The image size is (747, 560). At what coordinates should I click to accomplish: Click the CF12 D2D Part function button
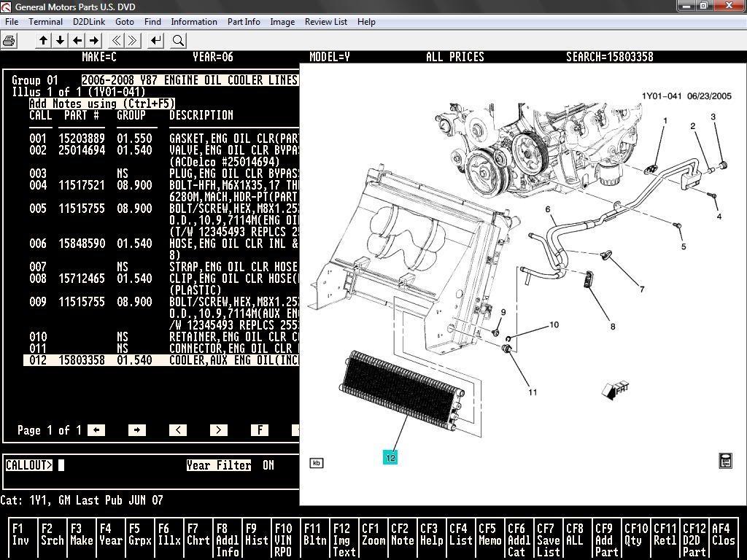[694, 540]
